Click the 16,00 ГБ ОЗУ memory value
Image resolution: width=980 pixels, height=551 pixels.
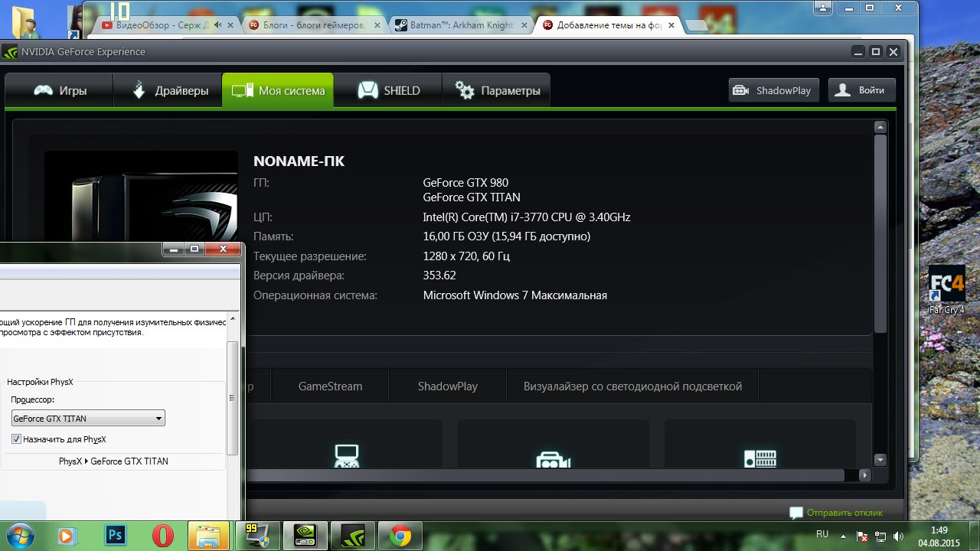coord(507,236)
